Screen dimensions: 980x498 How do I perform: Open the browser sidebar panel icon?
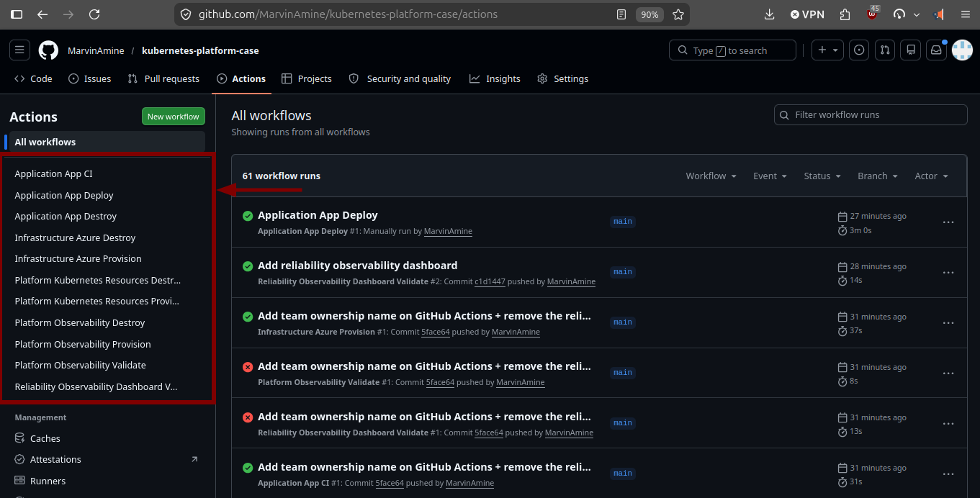(x=17, y=14)
